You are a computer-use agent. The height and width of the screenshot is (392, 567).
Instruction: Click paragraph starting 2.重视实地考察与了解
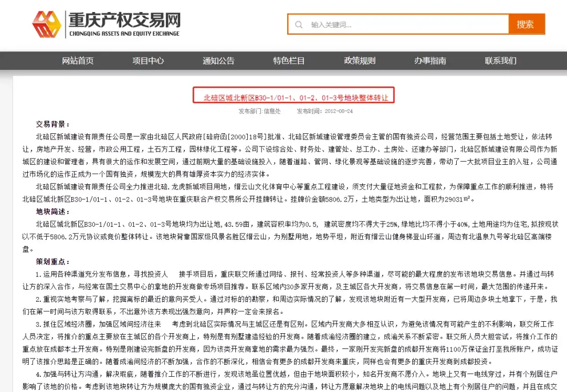[290, 305]
